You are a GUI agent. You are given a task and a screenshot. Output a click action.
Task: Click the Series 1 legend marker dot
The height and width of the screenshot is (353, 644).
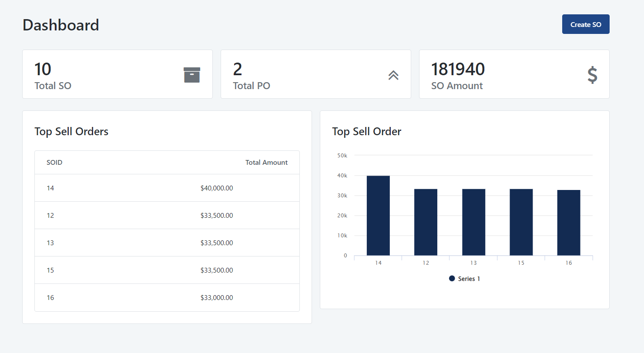pos(452,278)
